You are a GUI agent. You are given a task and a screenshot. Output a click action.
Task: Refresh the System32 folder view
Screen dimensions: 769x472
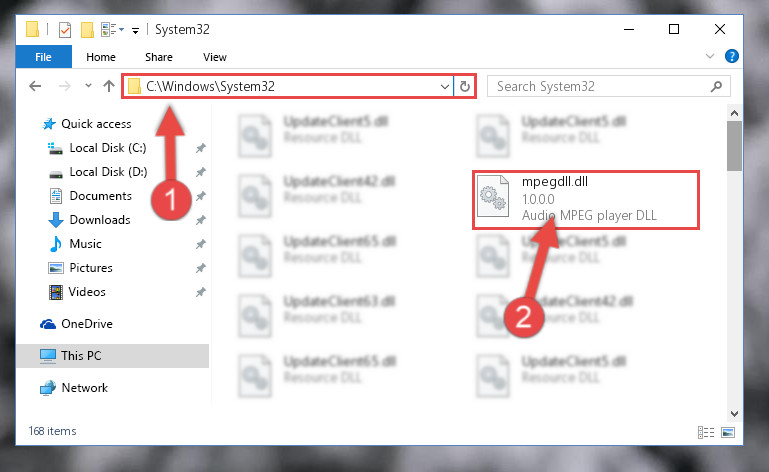(x=464, y=86)
